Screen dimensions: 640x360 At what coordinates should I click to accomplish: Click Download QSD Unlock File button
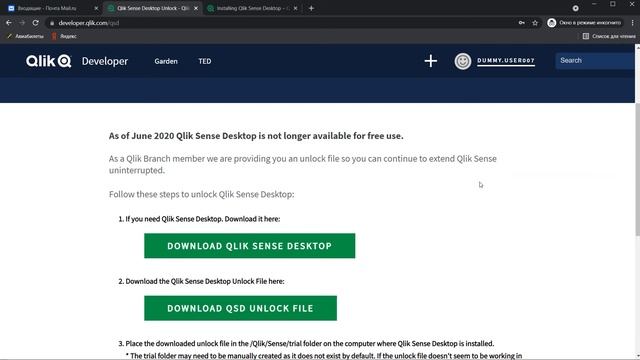click(240, 308)
